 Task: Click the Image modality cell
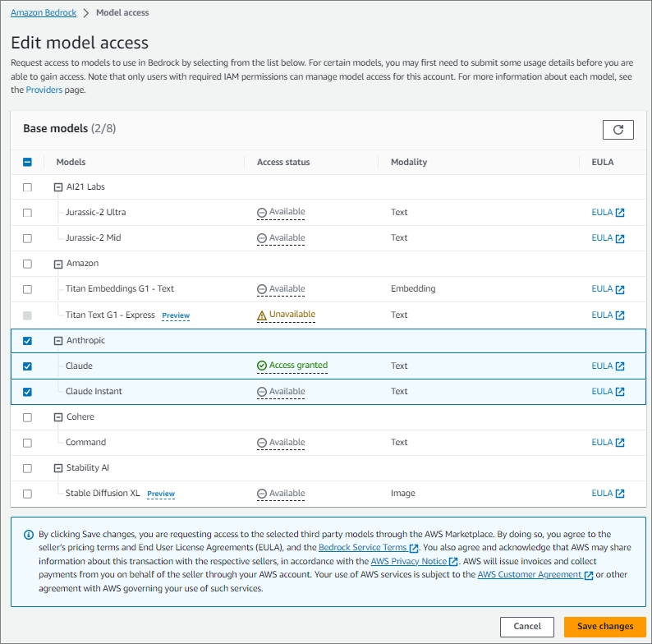coord(403,494)
